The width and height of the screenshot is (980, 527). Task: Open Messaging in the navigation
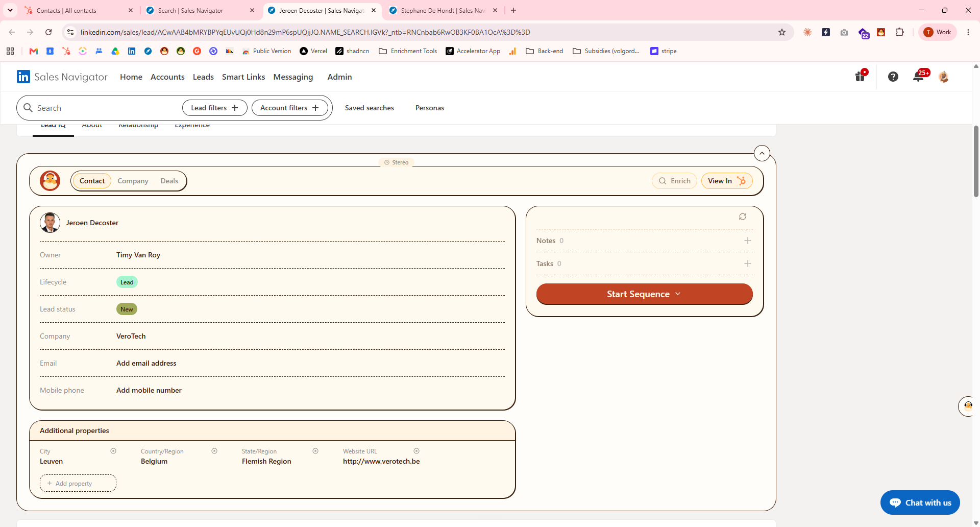[x=293, y=77]
